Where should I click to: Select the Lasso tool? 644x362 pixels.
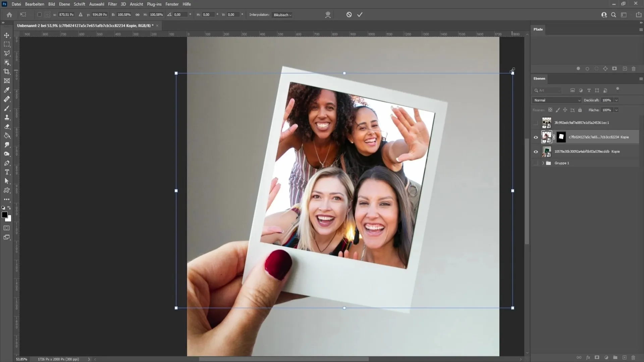click(x=7, y=53)
